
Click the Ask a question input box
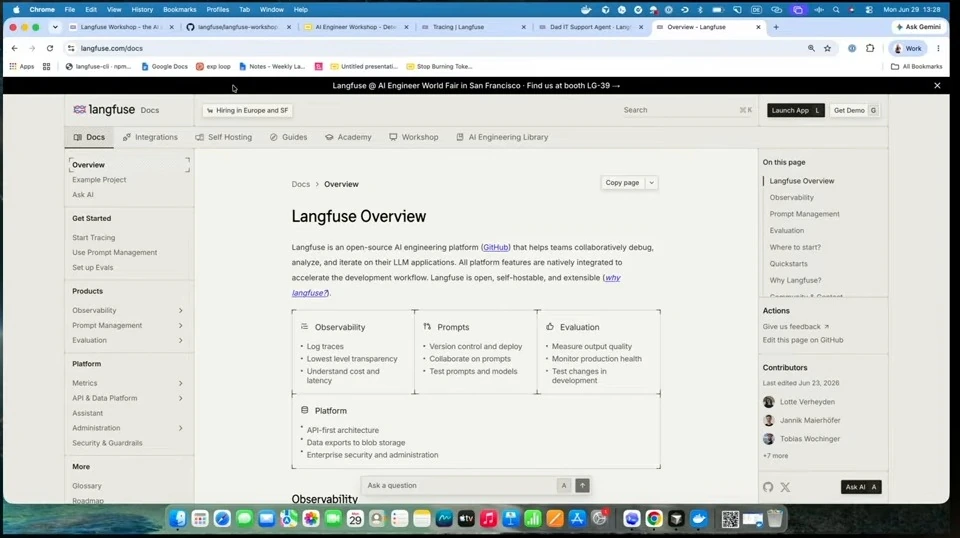pos(460,485)
